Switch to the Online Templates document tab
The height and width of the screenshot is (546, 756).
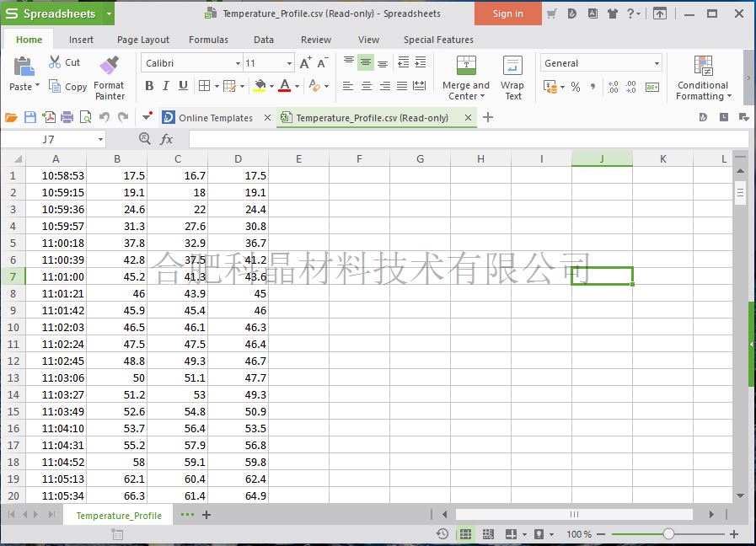[215, 118]
